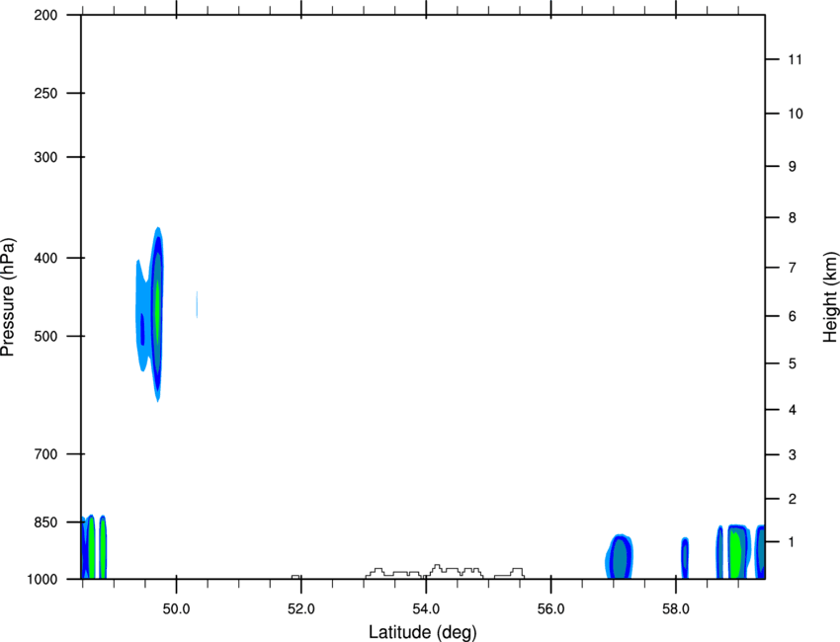Pick the 9 km height label
Image resolution: width=840 pixels, height=642 pixels.
click(793, 167)
